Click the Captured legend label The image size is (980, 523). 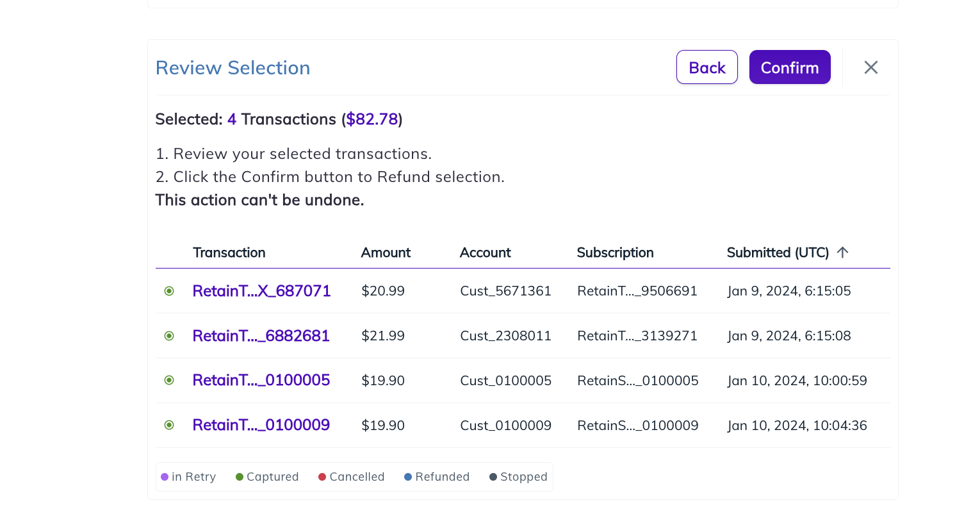(272, 477)
